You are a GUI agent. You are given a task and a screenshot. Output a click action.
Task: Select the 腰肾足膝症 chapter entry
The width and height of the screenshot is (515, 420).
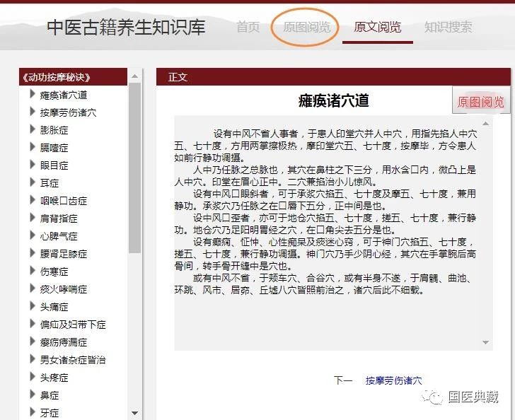pyautogui.click(x=64, y=254)
